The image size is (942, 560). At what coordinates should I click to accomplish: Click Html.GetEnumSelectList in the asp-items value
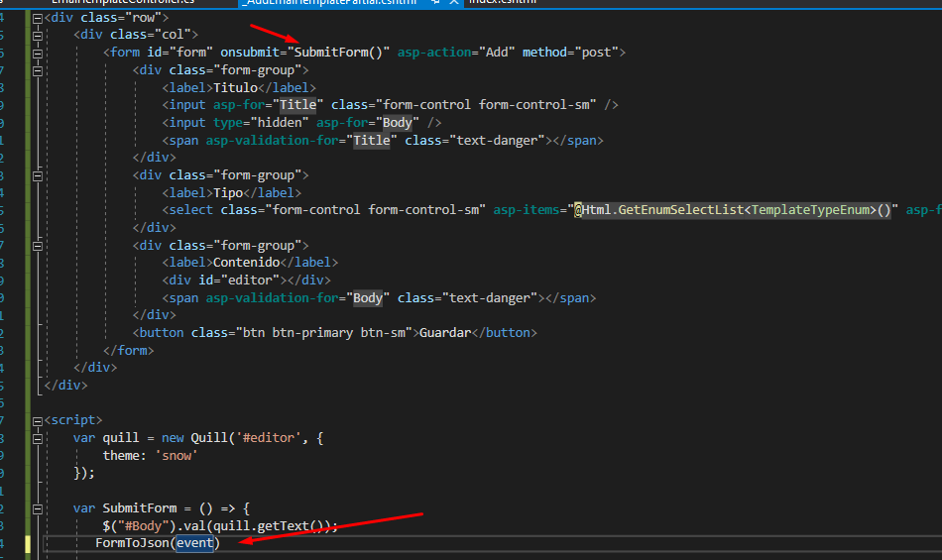[662, 210]
